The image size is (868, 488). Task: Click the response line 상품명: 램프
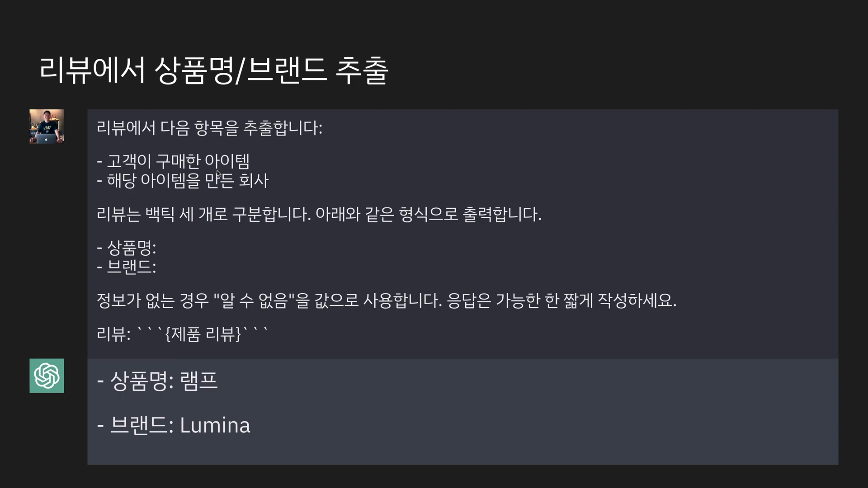157,381
